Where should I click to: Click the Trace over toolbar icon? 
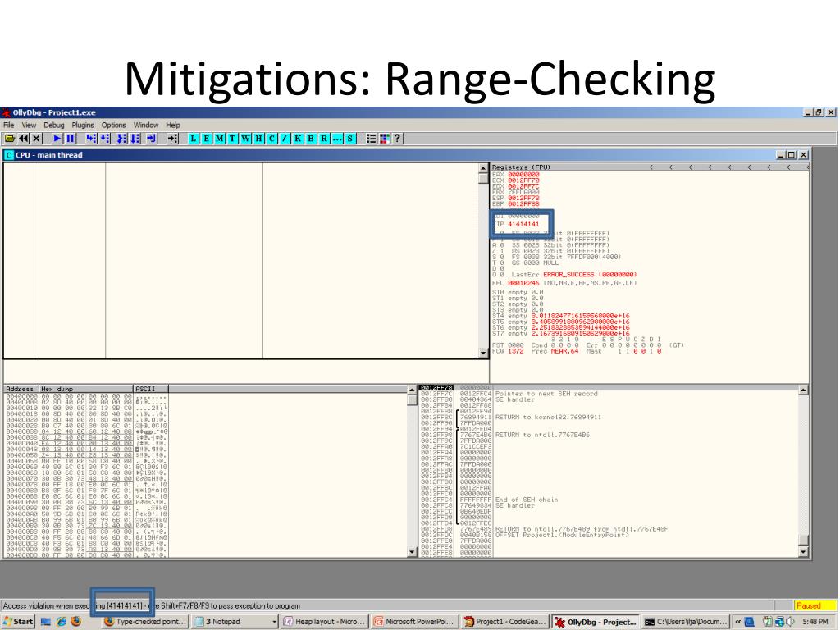pos(135,138)
